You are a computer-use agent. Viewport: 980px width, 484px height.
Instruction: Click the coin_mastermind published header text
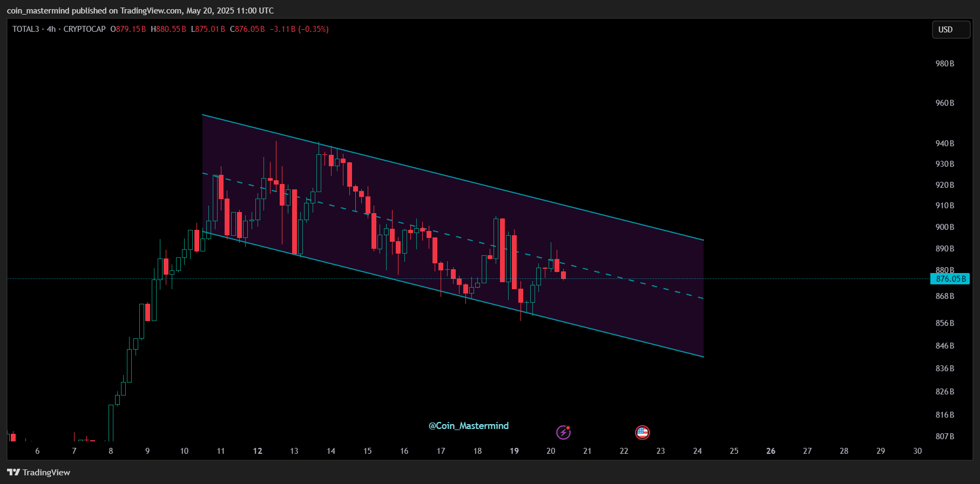140,11
